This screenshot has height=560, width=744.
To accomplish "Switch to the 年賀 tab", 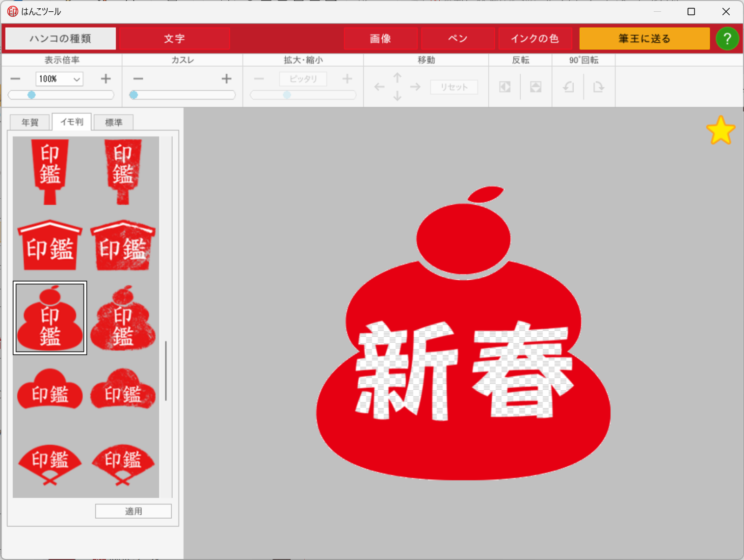I will point(30,122).
